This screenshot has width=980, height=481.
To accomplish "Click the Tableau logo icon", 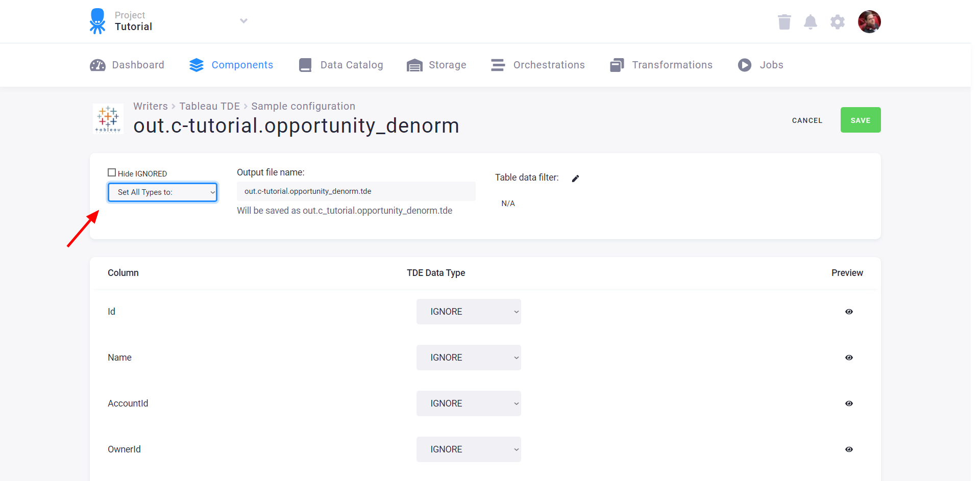I will 108,119.
